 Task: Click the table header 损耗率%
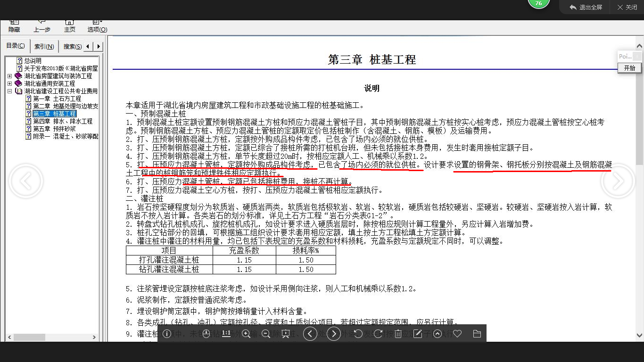tap(306, 250)
